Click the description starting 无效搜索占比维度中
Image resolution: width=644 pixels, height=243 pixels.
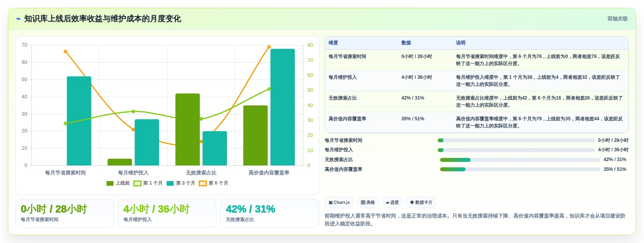[539, 102]
